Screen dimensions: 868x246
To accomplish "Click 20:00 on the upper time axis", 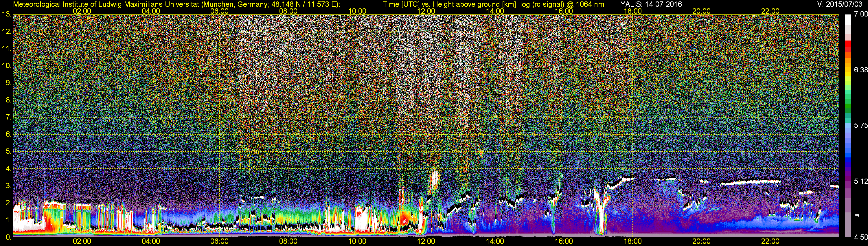I will click(x=702, y=11).
